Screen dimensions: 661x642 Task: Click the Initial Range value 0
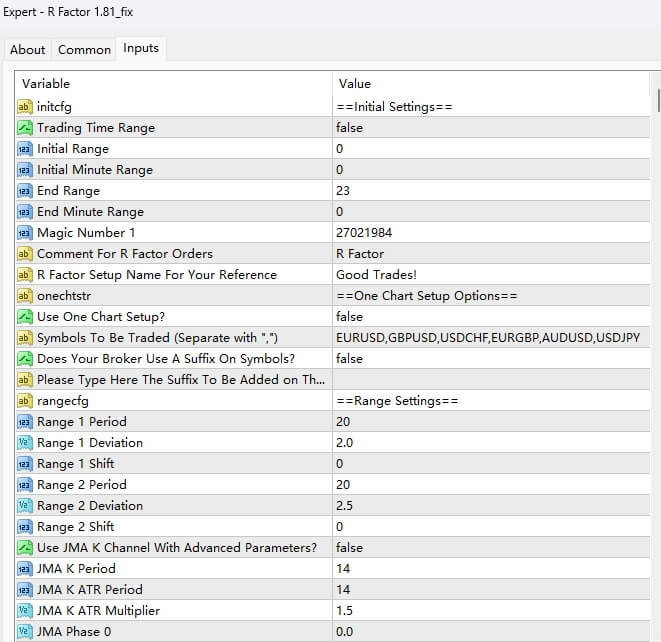coord(340,149)
